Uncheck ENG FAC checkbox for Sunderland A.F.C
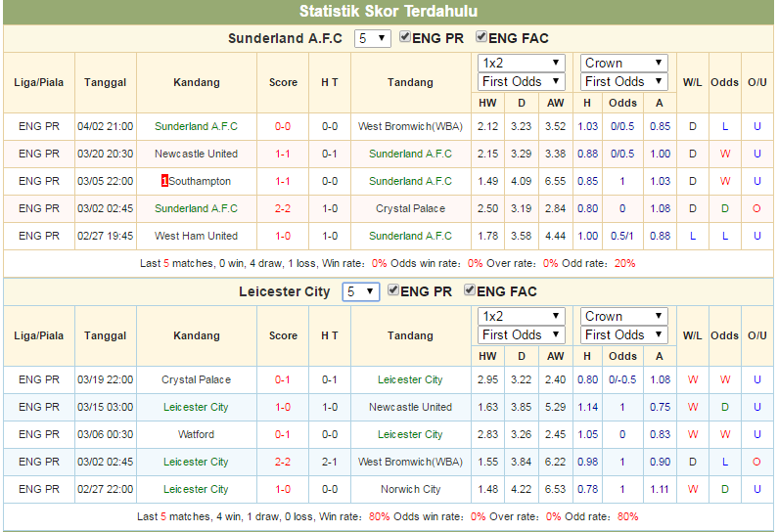 point(481,37)
